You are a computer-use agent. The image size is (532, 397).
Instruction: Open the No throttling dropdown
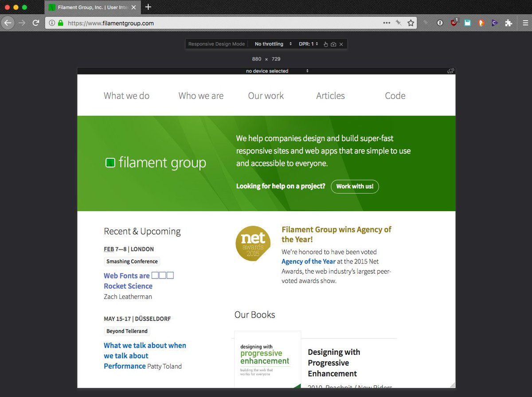point(273,44)
